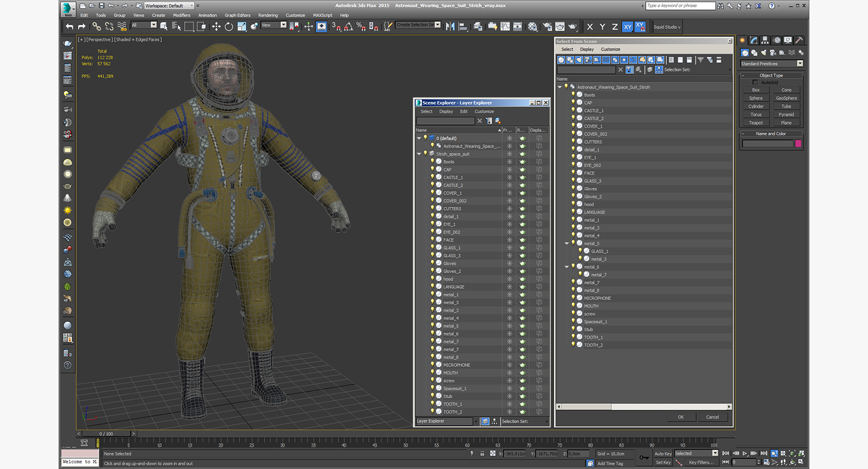The height and width of the screenshot is (469, 868).
Task: Select the Select and Link tool
Action: [97, 26]
